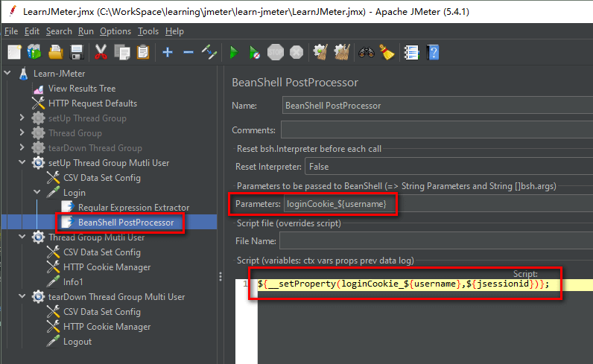The image size is (593, 364).
Task: Click the Shutdown test icon
Action: [296, 52]
